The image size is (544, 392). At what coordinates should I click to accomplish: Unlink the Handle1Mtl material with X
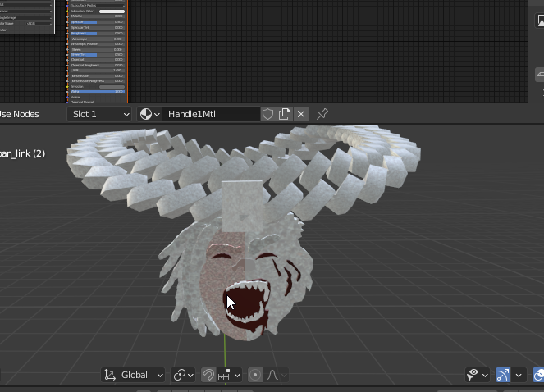click(301, 114)
